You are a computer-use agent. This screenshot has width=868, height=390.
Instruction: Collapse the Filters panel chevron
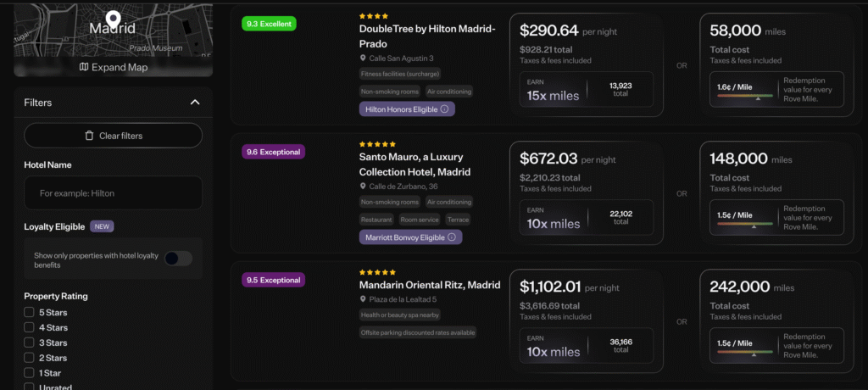click(x=195, y=103)
